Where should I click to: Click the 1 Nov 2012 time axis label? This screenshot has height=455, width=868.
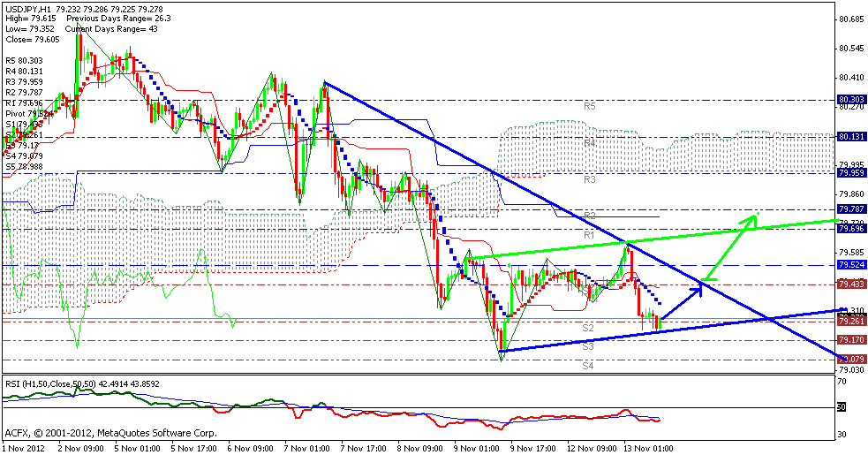(21, 447)
